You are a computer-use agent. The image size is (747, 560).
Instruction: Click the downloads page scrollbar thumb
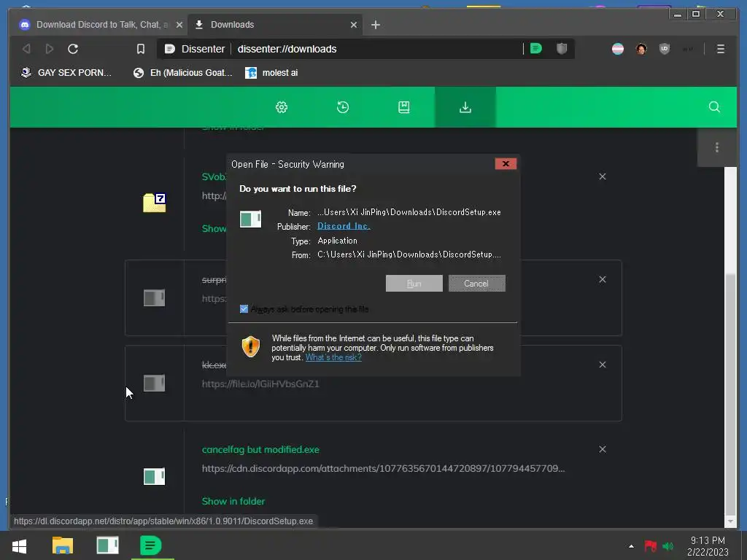[729, 395]
